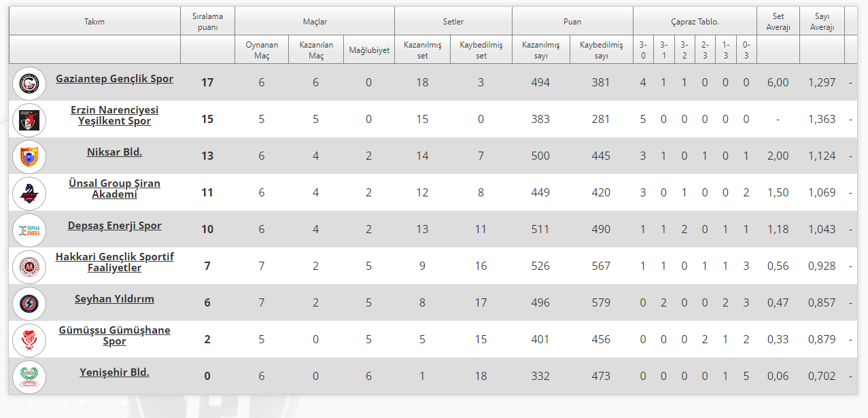Click the Hakkari Gençlik Sportif Faaliyetler logo
This screenshot has height=418, width=868.
(x=29, y=266)
